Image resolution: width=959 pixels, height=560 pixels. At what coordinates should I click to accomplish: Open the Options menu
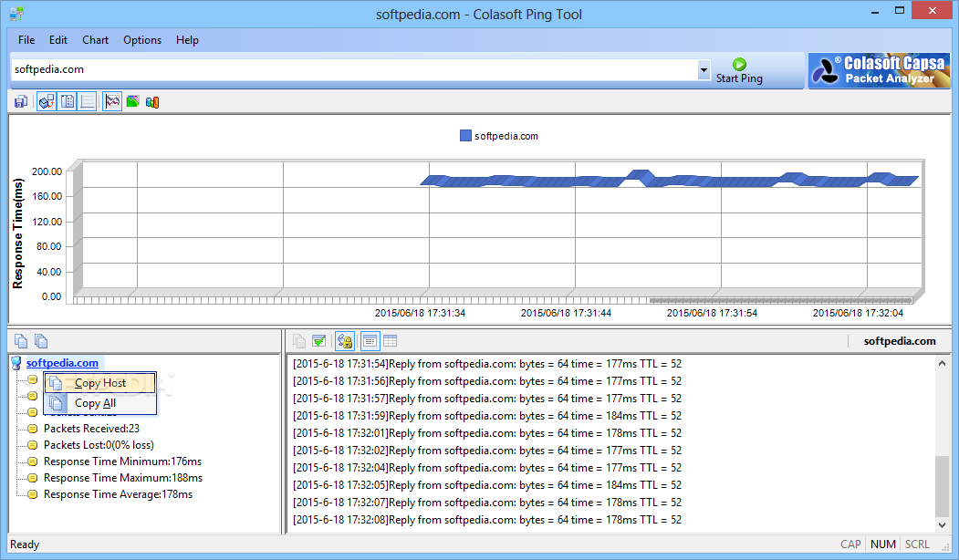click(x=142, y=40)
